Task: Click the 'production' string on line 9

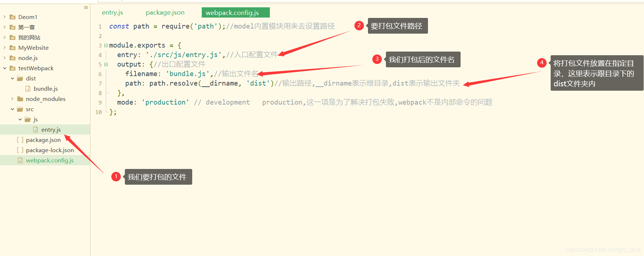Action: [x=165, y=102]
